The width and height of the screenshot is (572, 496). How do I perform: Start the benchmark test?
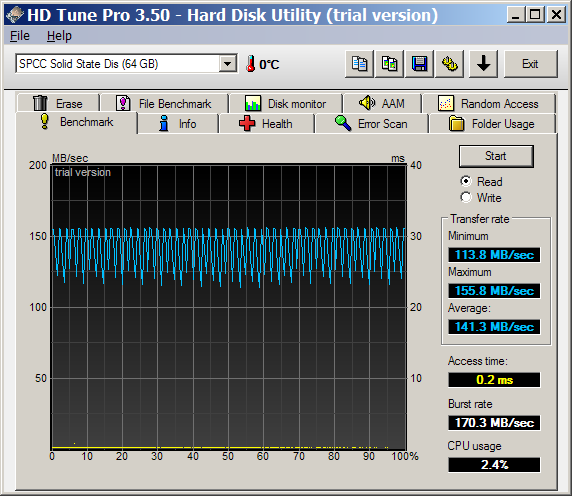click(x=496, y=156)
